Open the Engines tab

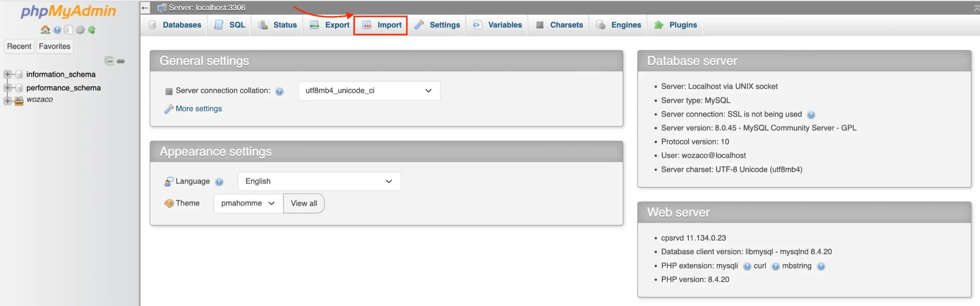point(618,25)
